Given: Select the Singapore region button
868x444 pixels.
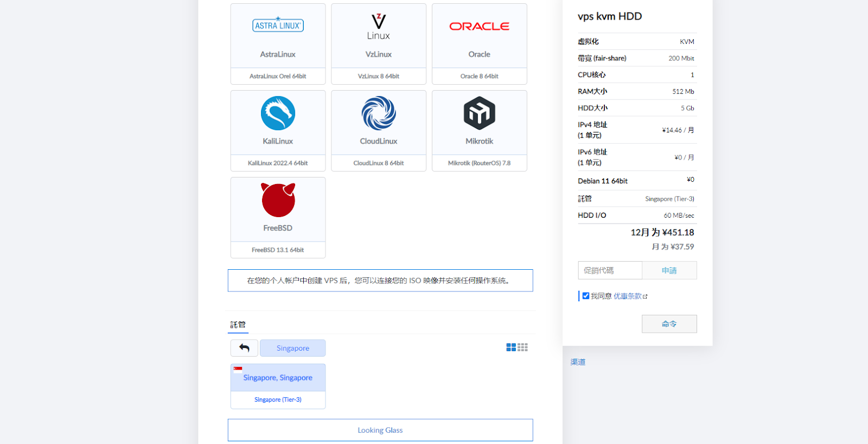Looking at the screenshot, I should pyautogui.click(x=293, y=348).
